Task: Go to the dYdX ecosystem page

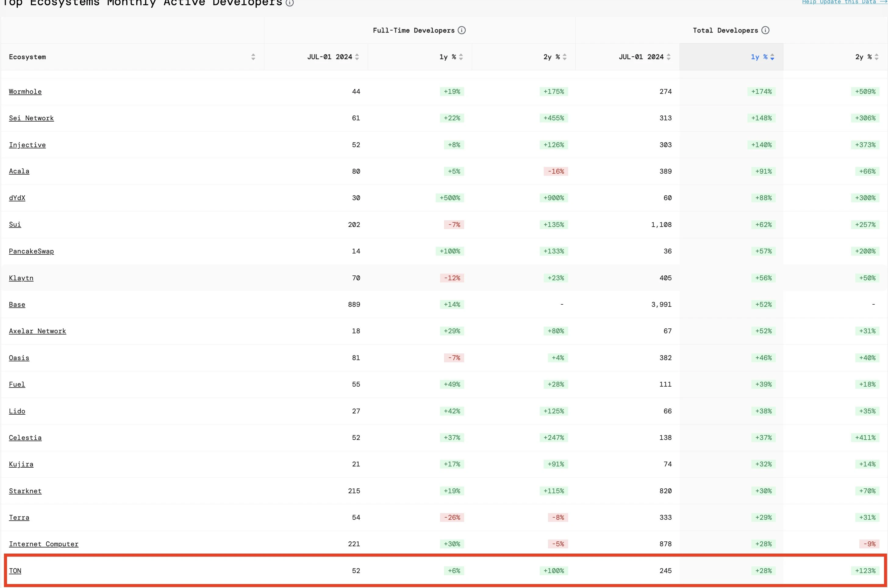Action: pyautogui.click(x=17, y=198)
